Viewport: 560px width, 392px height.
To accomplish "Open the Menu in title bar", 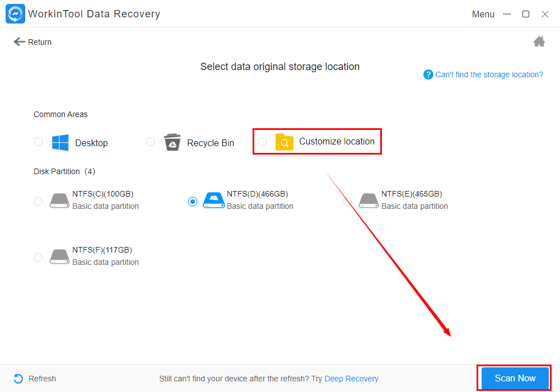I will (x=483, y=15).
